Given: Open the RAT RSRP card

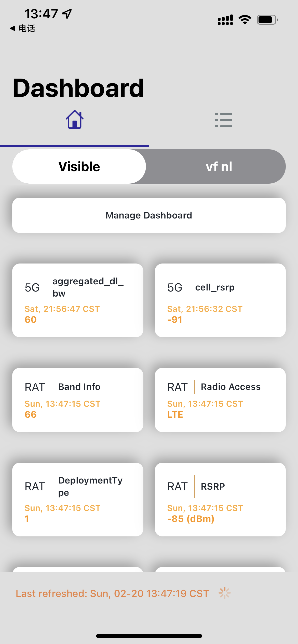Looking at the screenshot, I should click(220, 500).
